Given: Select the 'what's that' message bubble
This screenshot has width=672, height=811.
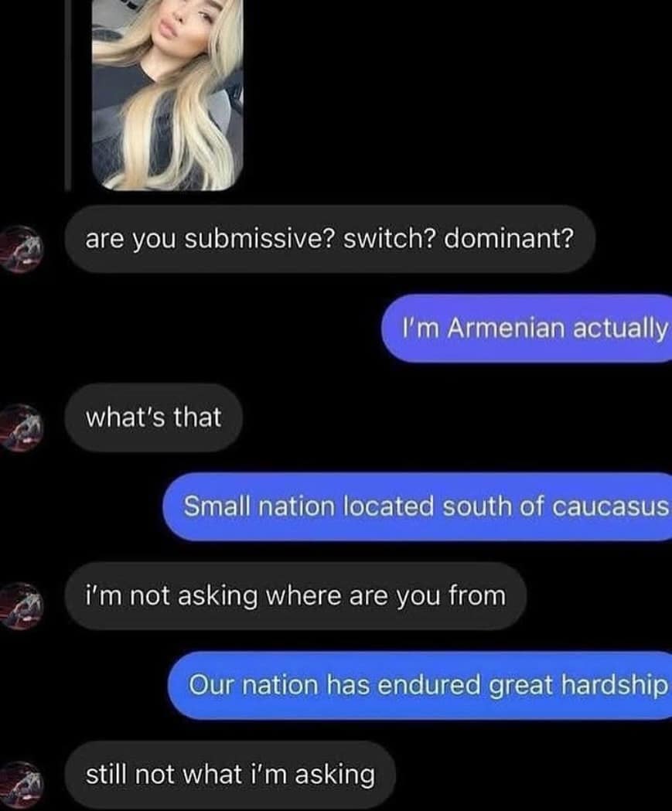Looking at the screenshot, I should pyautogui.click(x=154, y=417).
